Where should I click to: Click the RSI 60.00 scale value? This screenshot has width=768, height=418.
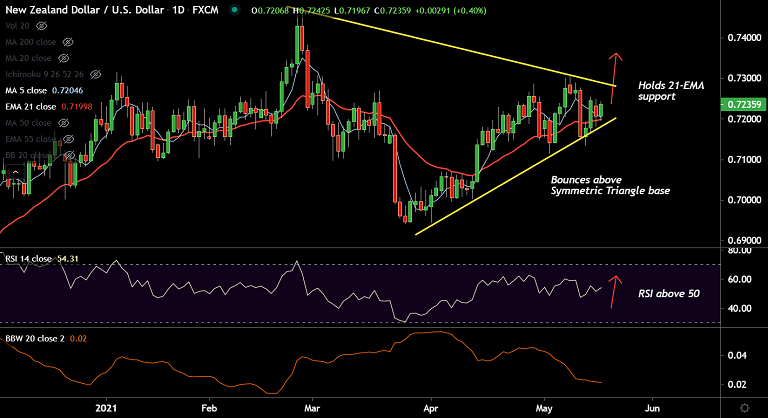740,279
